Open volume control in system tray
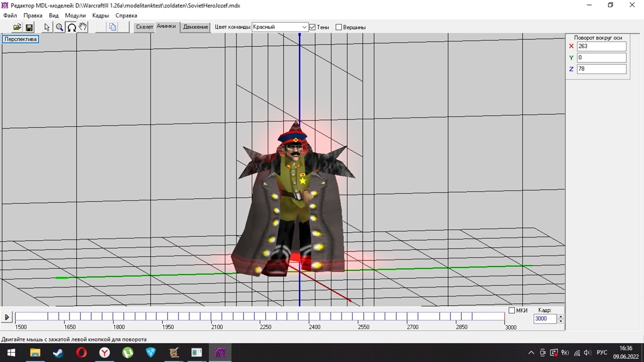Screen dimensions: 644x362 [x=588, y=353]
